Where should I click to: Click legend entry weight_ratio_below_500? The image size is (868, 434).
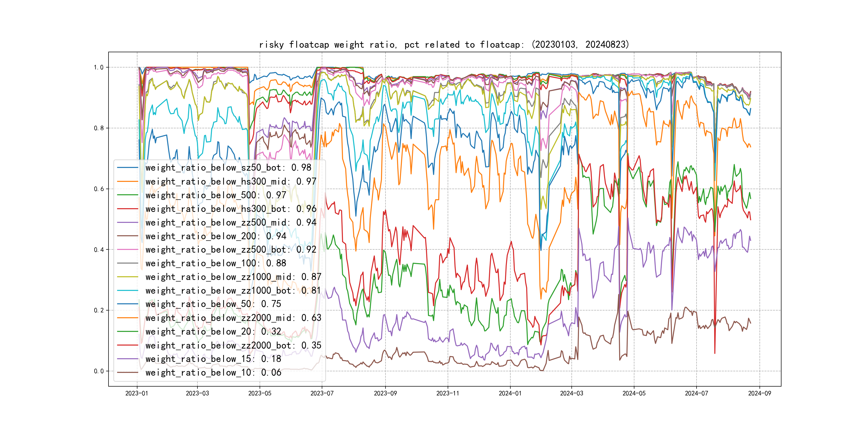(x=216, y=195)
